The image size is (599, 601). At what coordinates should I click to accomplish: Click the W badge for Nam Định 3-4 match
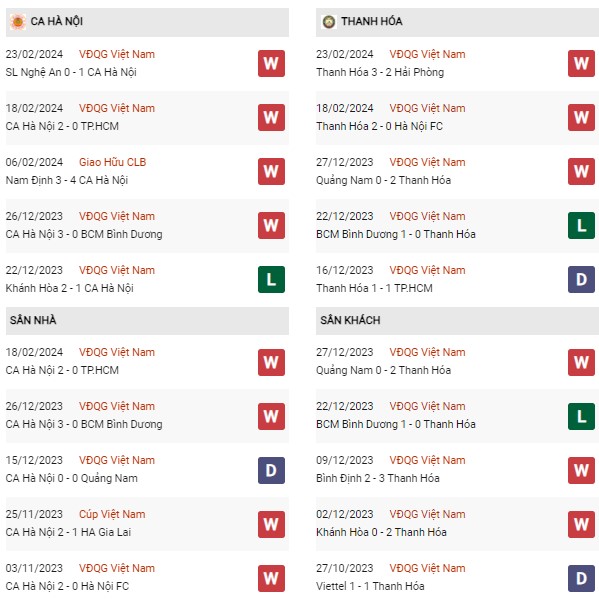(x=271, y=171)
